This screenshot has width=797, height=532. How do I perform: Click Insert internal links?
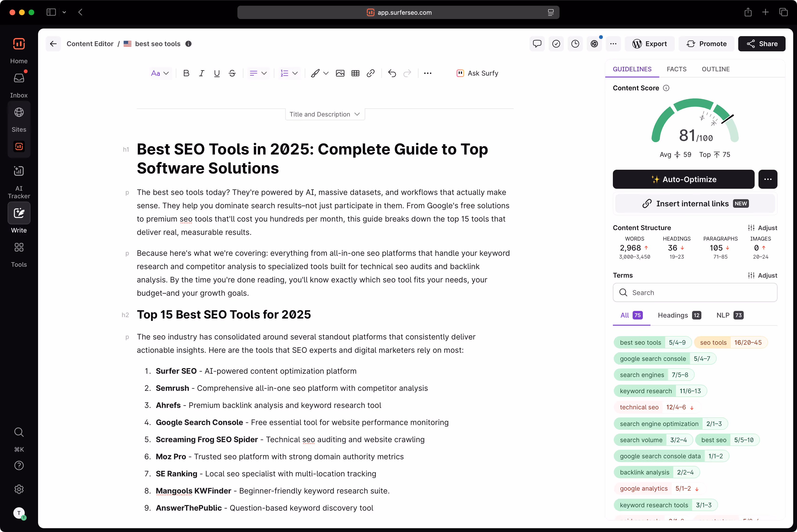695,203
